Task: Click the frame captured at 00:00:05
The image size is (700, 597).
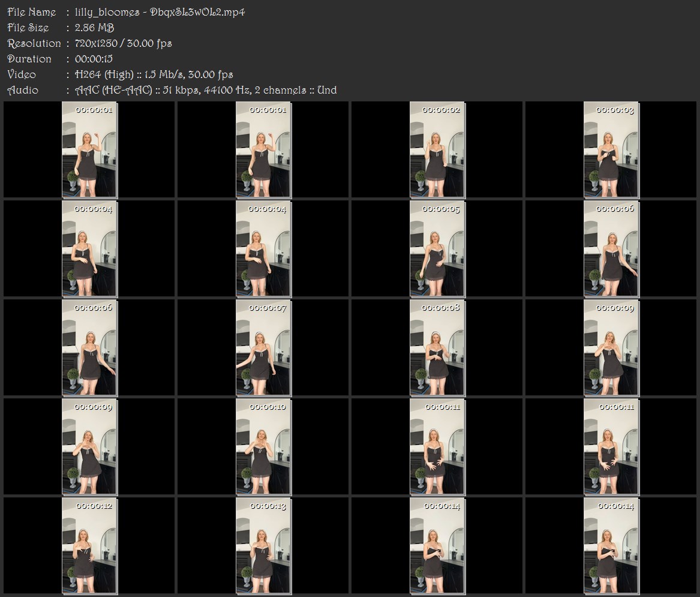Action: (437, 248)
